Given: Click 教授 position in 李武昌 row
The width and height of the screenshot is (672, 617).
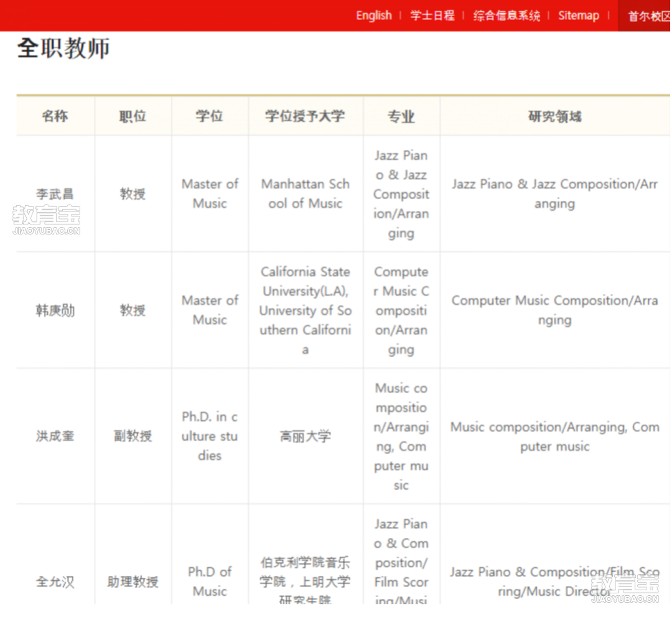Looking at the screenshot, I should point(133,194).
